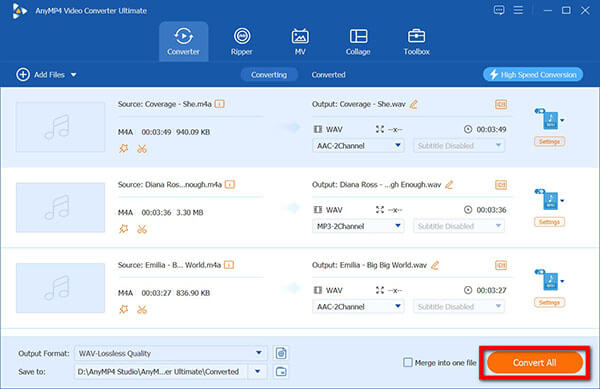Edit metadata for Coverage - She.wav output
The width and height of the screenshot is (600, 389).
click(501, 104)
